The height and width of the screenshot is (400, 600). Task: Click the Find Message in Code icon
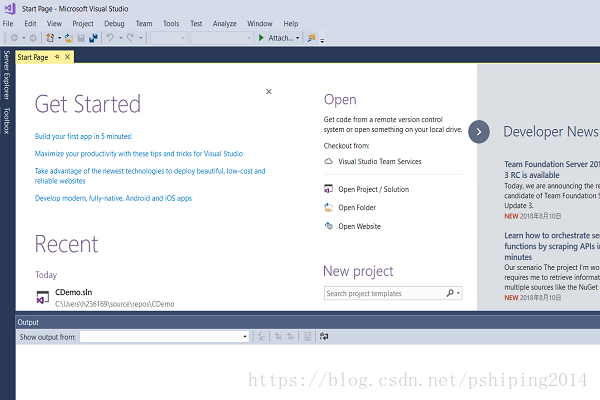(262, 336)
